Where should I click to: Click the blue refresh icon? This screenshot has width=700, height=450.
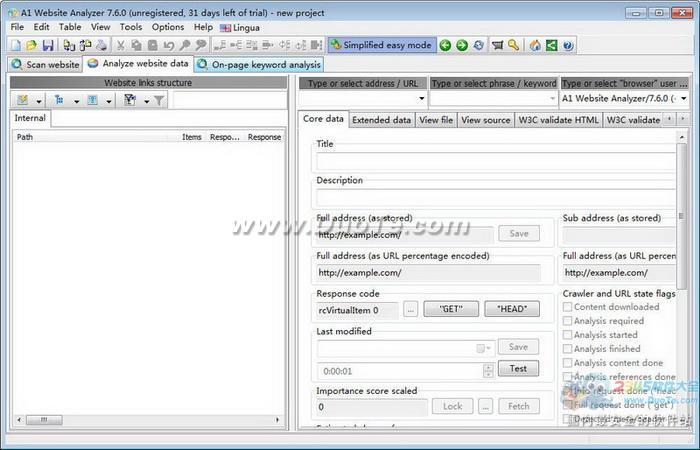click(479, 45)
